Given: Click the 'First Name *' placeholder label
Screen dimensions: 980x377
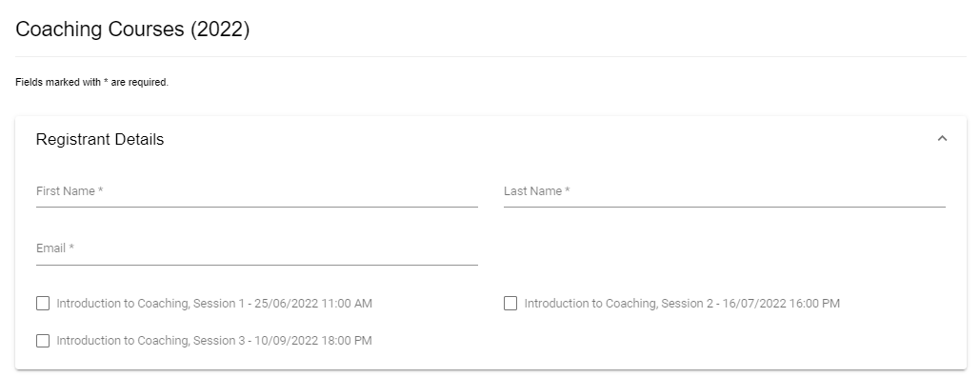Looking at the screenshot, I should pyautogui.click(x=70, y=191).
